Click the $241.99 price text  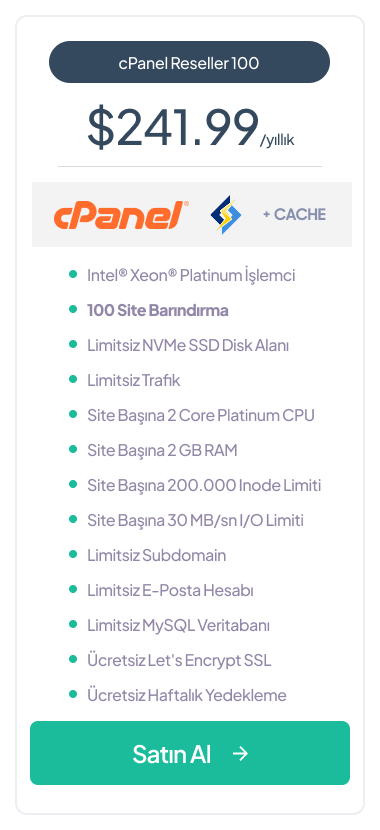[x=173, y=128]
